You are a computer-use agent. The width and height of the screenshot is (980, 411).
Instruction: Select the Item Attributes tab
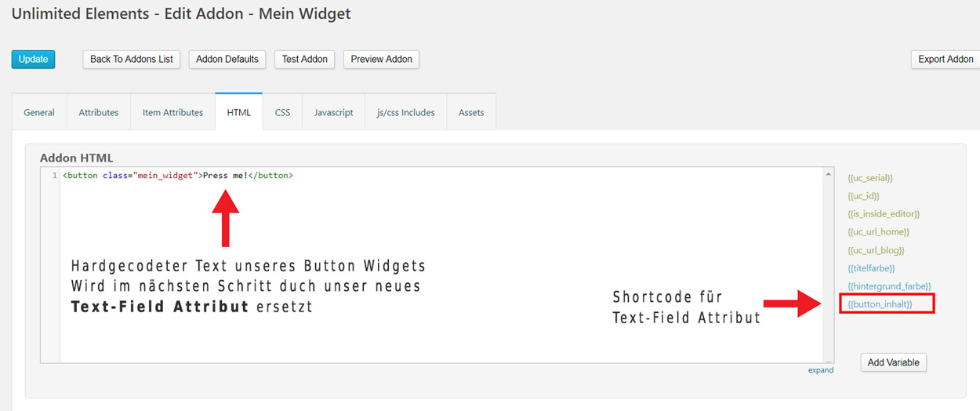[172, 112]
